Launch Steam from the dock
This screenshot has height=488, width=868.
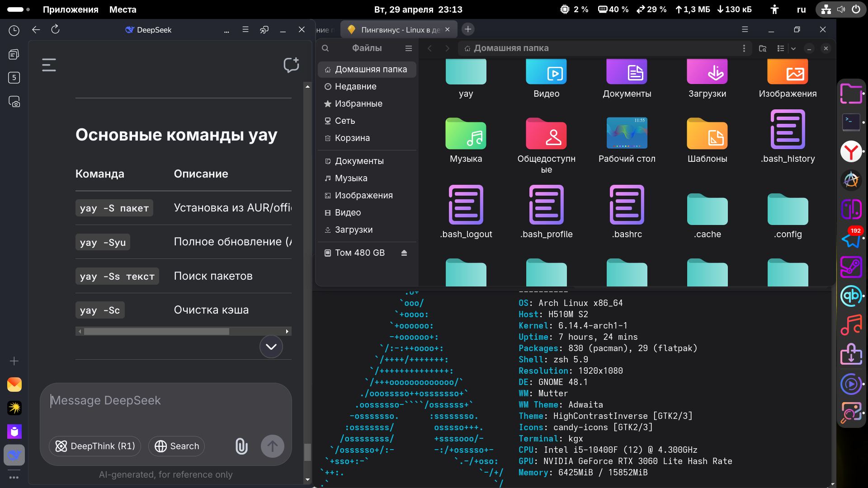(x=851, y=267)
